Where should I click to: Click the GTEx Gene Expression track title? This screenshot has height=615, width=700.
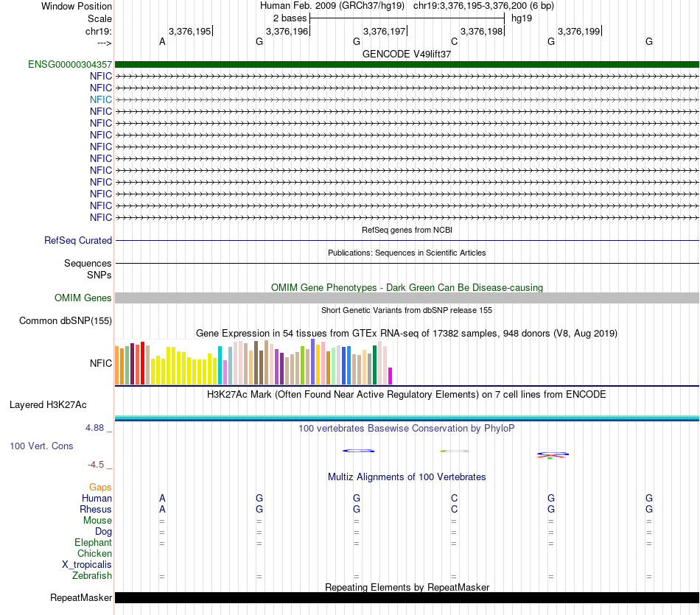[407, 334]
